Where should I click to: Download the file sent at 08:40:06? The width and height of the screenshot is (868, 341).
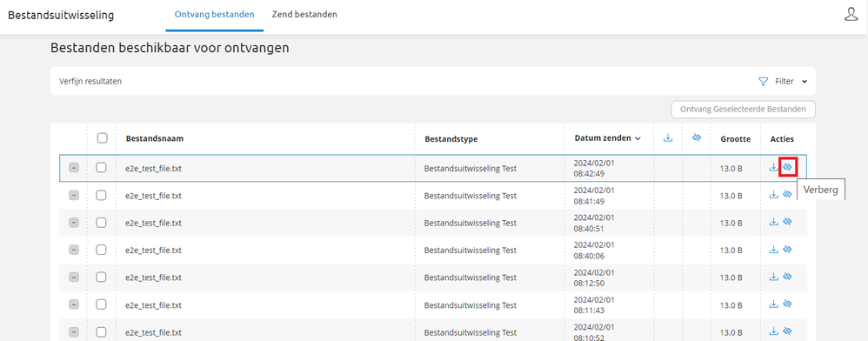pyautogui.click(x=774, y=249)
